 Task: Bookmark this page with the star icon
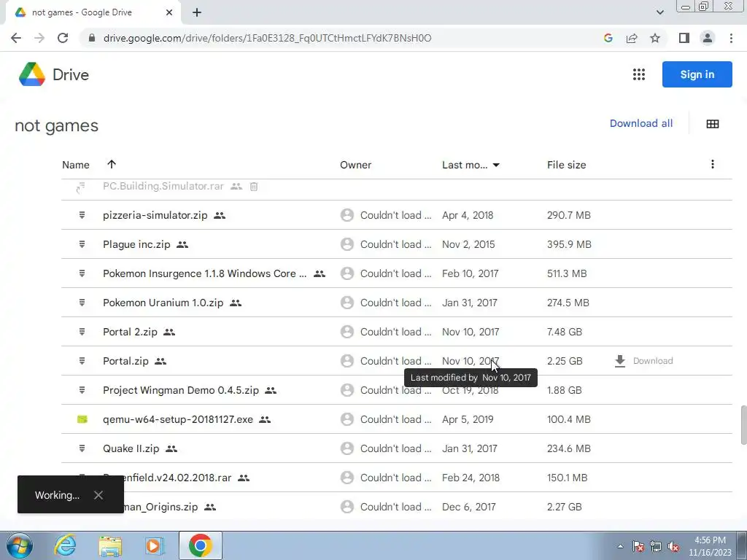[x=655, y=38]
